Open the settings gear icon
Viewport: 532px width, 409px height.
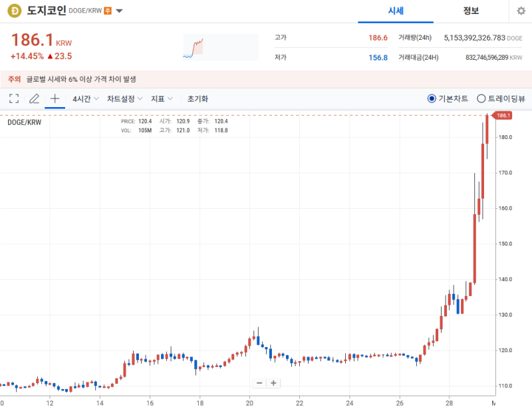click(521, 11)
